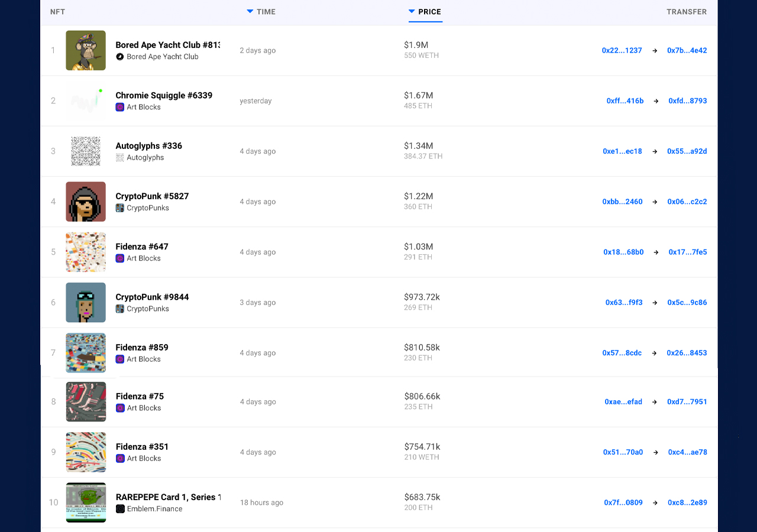
Task: Open sender address 0xff...416b
Action: click(x=625, y=101)
